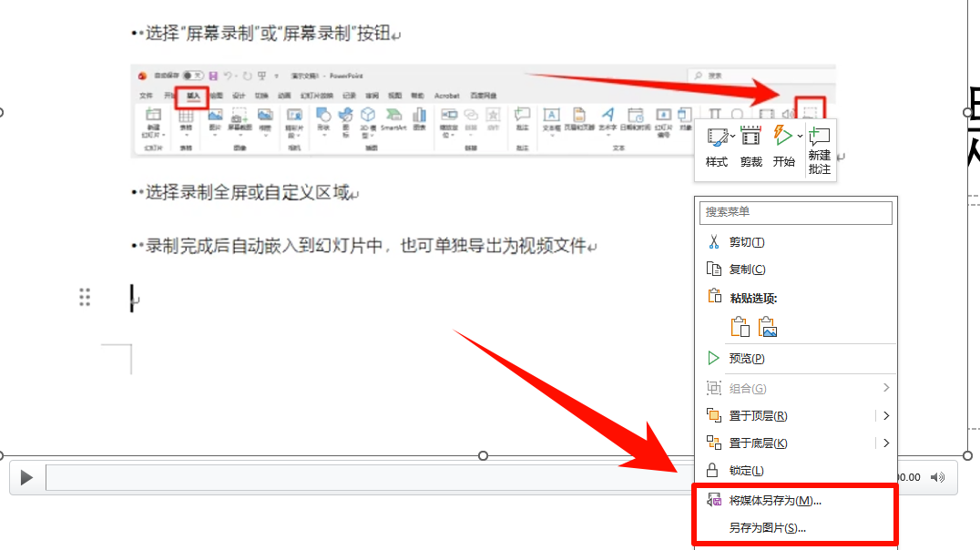
Task: Click the 剪裁 (Trim) video tool
Action: 750,146
